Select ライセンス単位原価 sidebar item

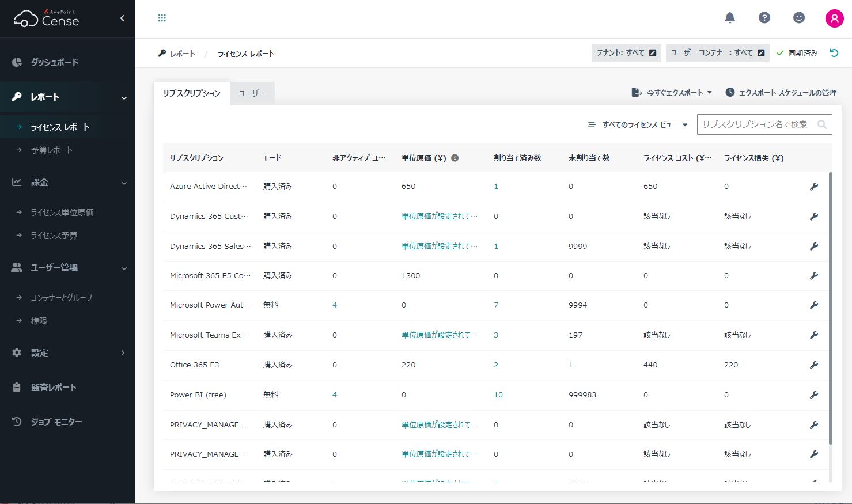[x=62, y=212]
